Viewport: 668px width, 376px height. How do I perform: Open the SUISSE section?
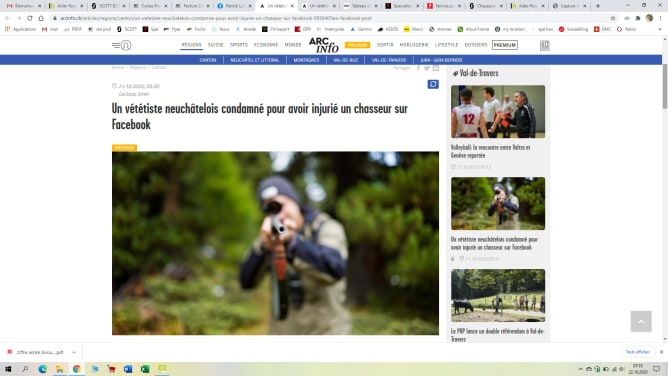click(x=216, y=45)
